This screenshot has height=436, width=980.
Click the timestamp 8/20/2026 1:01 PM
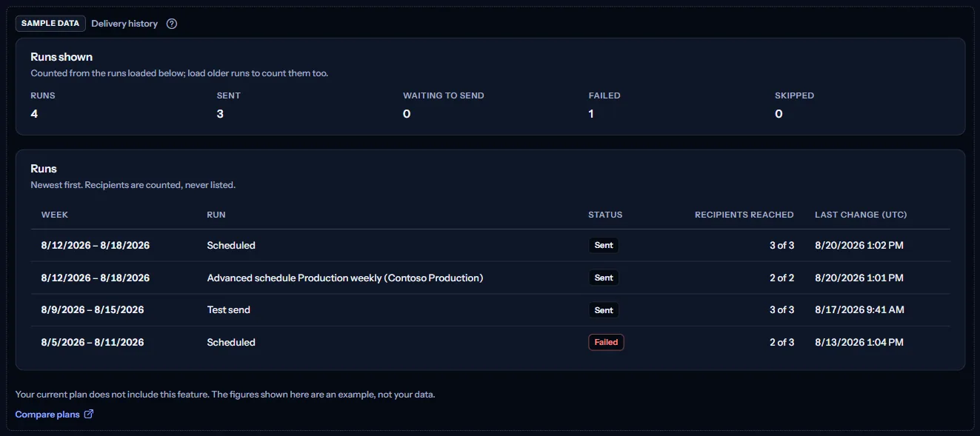859,278
